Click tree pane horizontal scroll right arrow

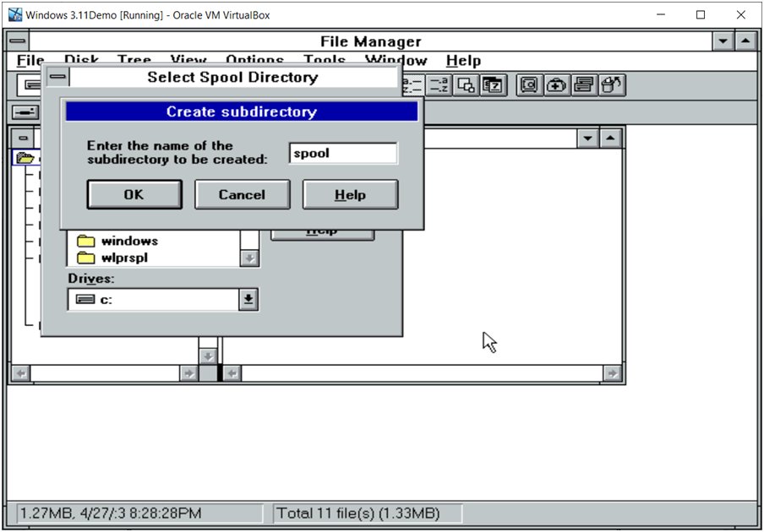pos(188,373)
